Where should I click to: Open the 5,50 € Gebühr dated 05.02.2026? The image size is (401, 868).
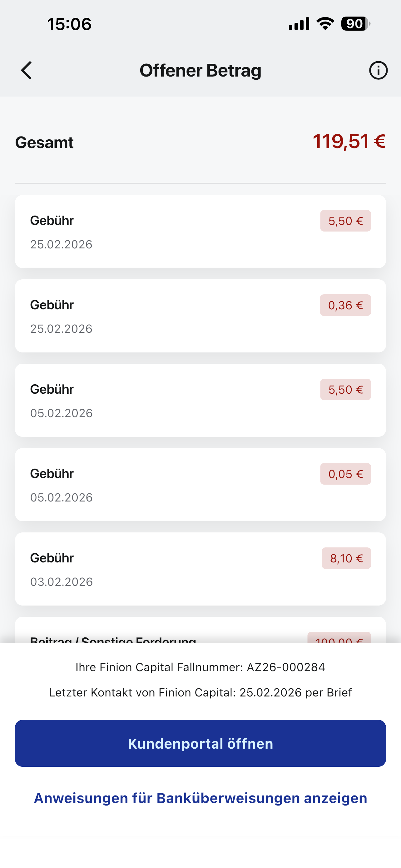[200, 400]
